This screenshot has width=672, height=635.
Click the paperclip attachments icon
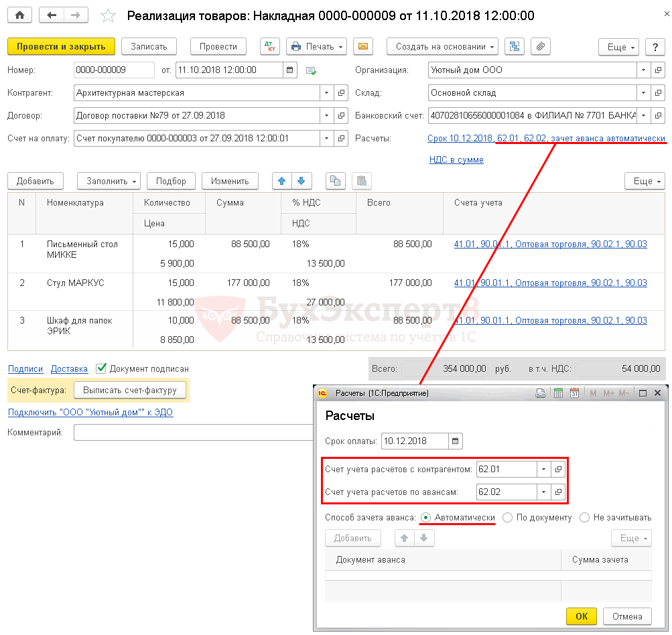[x=541, y=47]
